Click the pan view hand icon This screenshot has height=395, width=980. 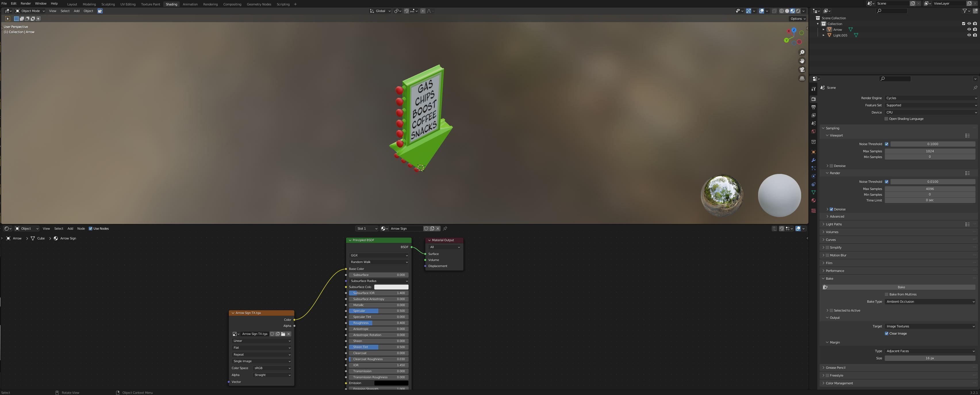pos(802,61)
